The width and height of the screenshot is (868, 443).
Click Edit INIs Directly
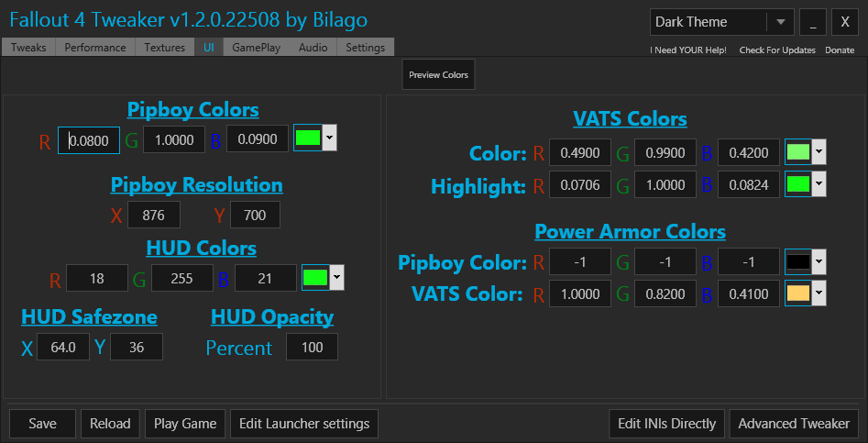(x=666, y=424)
